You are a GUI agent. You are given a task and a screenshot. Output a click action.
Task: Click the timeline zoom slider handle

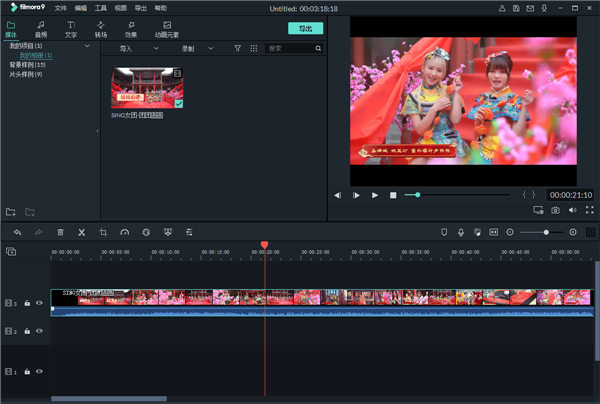click(546, 232)
